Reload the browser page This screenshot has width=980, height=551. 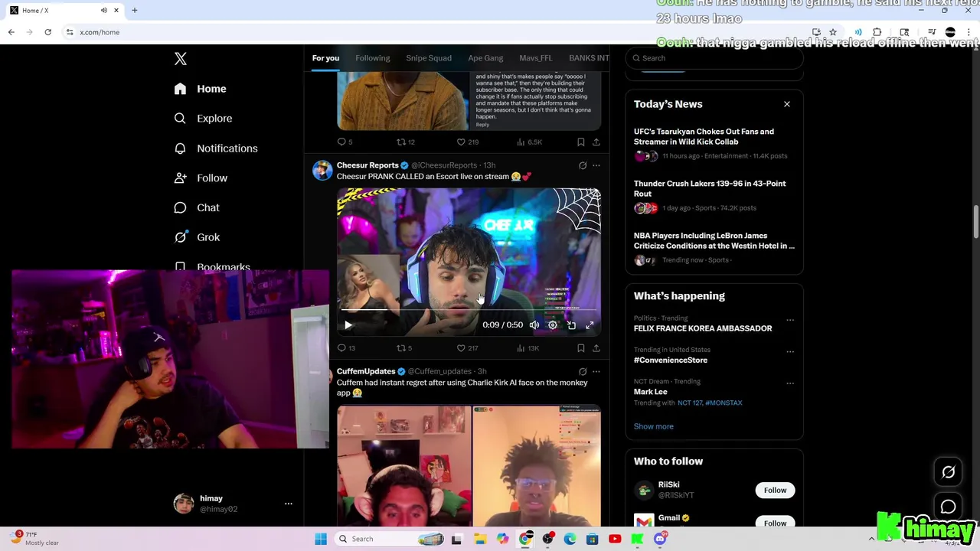[47, 32]
